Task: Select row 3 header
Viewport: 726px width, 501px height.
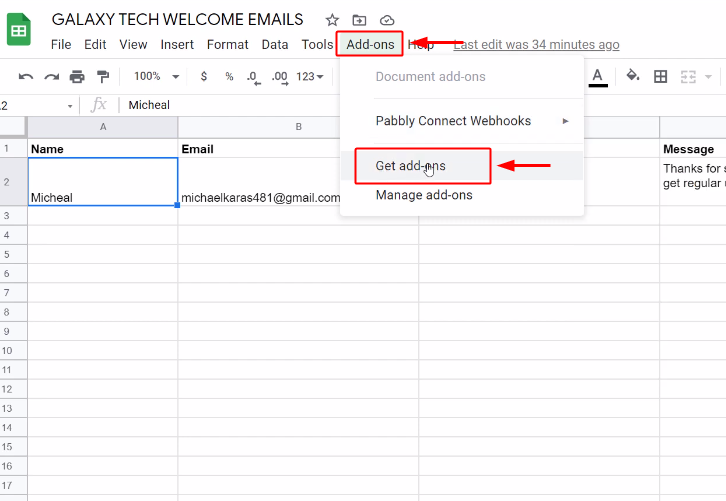Action: pyautogui.click(x=13, y=215)
